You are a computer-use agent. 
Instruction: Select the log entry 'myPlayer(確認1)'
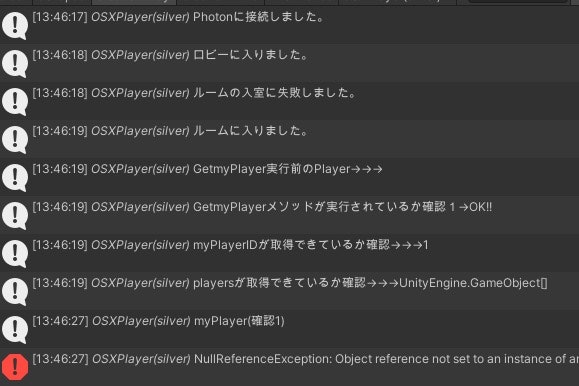(x=290, y=330)
